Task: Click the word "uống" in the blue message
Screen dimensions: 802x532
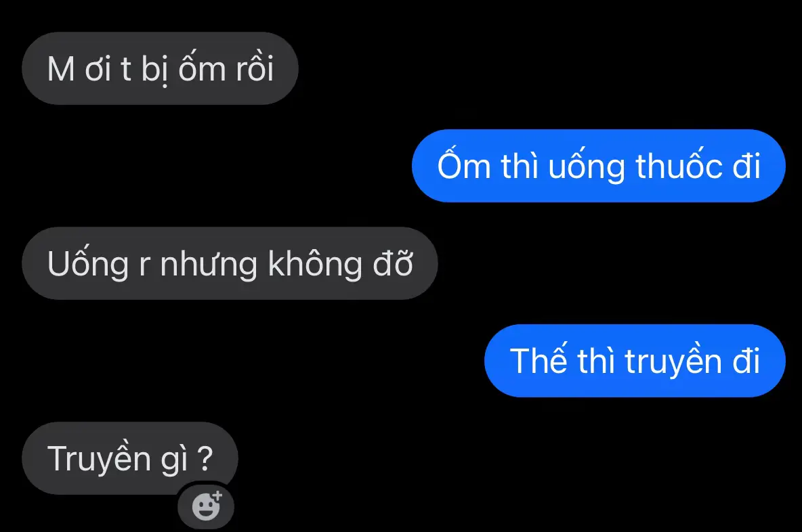Action: 587,166
